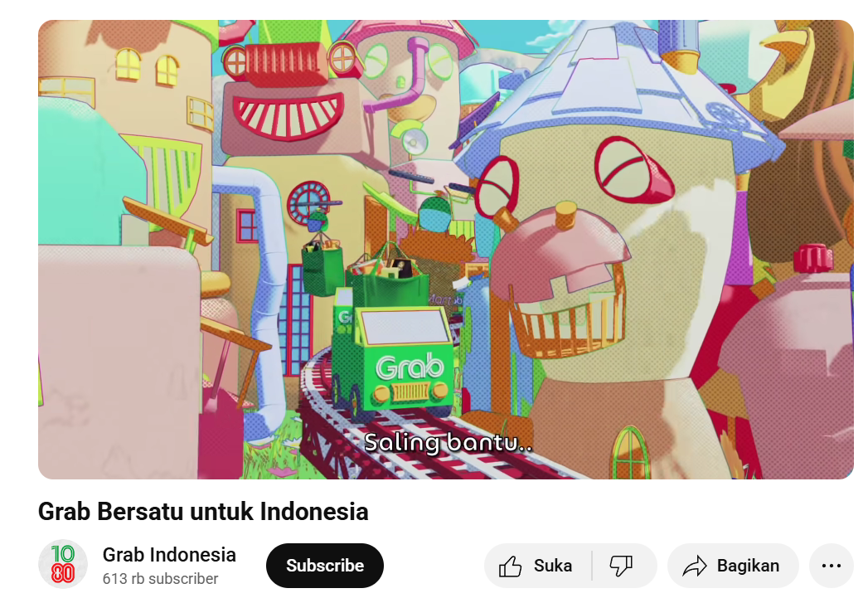The height and width of the screenshot is (603, 868).
Task: Open the Grab Indonesia channel name link
Action: 169,554
